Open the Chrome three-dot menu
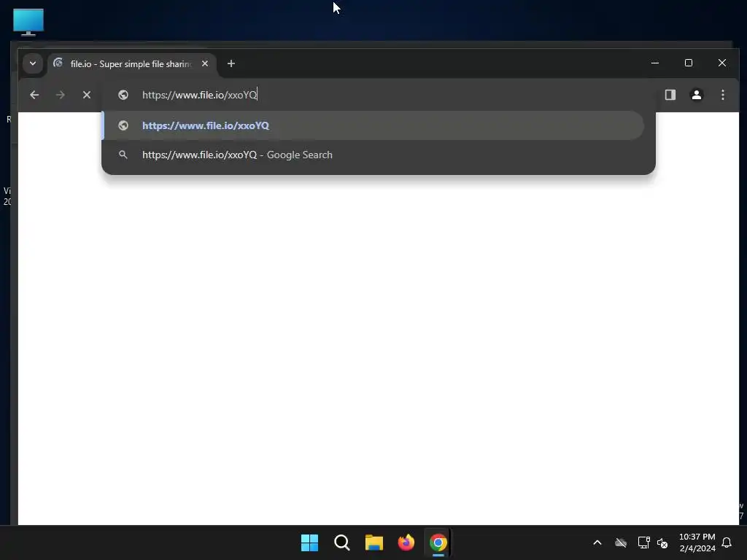The height and width of the screenshot is (560, 747). pyautogui.click(x=723, y=95)
